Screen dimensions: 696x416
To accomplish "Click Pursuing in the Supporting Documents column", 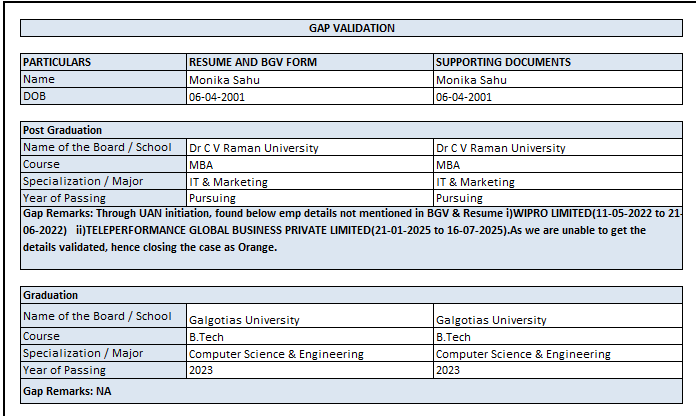I will click(x=459, y=198).
